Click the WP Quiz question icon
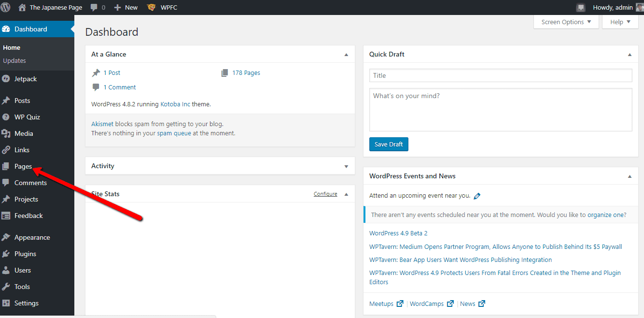The image size is (644, 318). (x=6, y=117)
